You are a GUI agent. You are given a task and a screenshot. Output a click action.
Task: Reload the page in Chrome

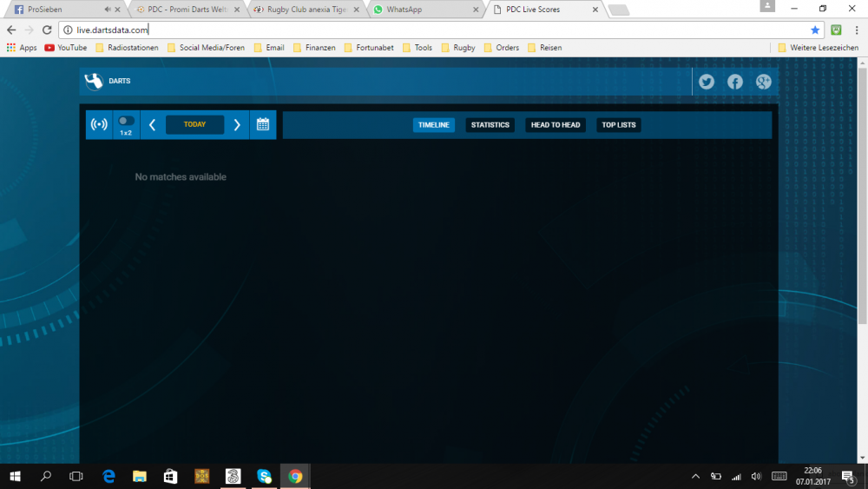(47, 30)
